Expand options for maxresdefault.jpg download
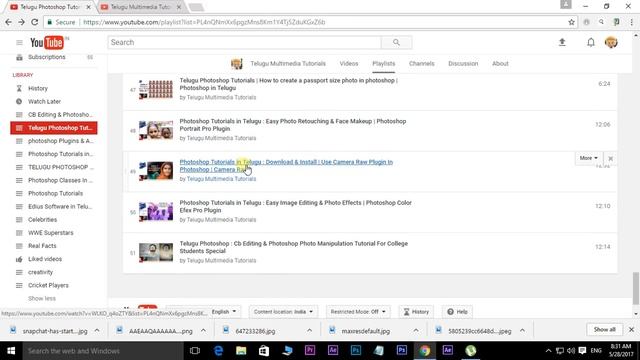The width and height of the screenshot is (640, 360). click(416, 331)
